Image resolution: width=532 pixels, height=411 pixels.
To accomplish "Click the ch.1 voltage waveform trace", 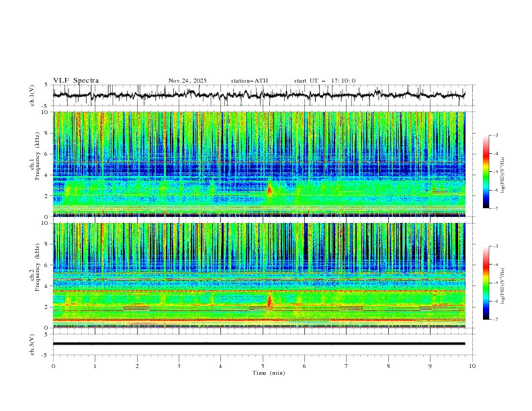I will [x=259, y=95].
